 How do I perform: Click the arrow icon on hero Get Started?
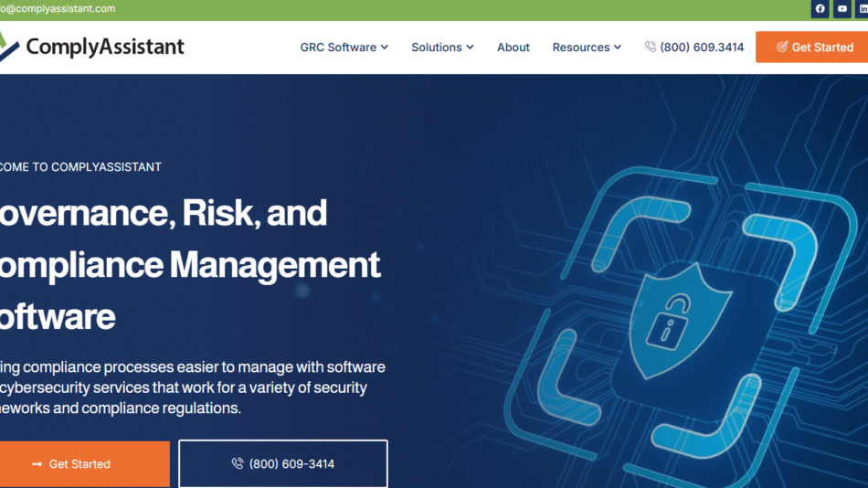coord(37,464)
